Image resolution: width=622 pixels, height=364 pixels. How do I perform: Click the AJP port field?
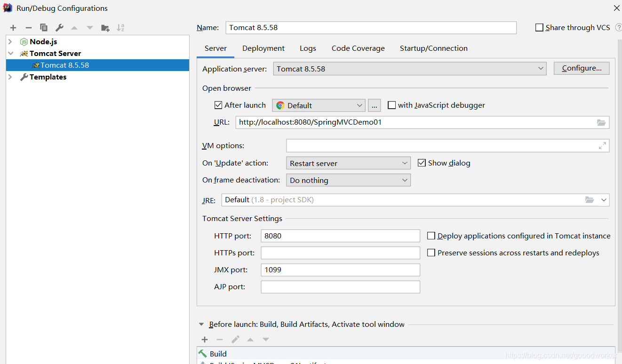pyautogui.click(x=341, y=286)
